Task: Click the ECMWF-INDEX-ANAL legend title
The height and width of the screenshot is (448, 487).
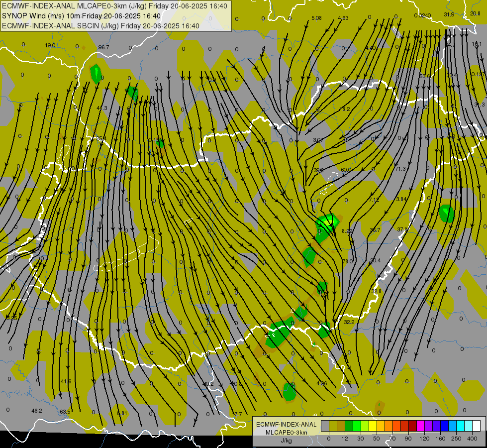Action: (x=286, y=425)
